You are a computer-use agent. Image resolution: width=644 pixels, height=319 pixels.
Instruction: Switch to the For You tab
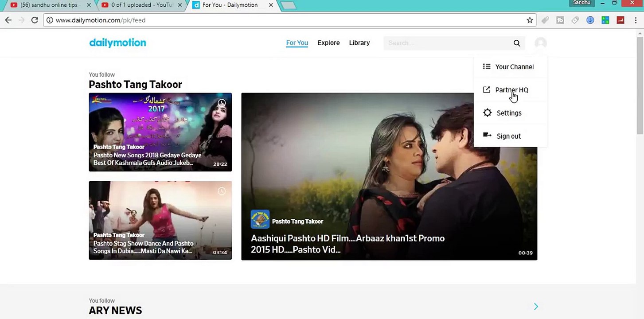coord(297,43)
